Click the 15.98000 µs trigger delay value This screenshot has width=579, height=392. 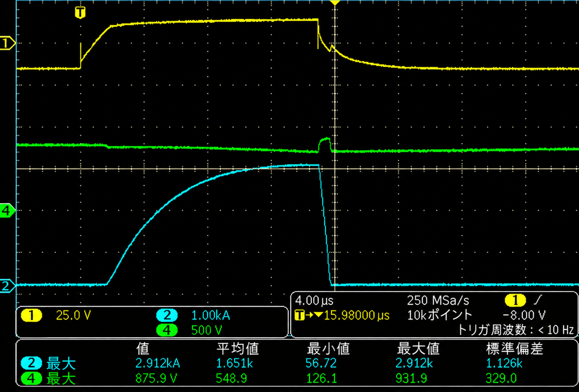[357, 315]
